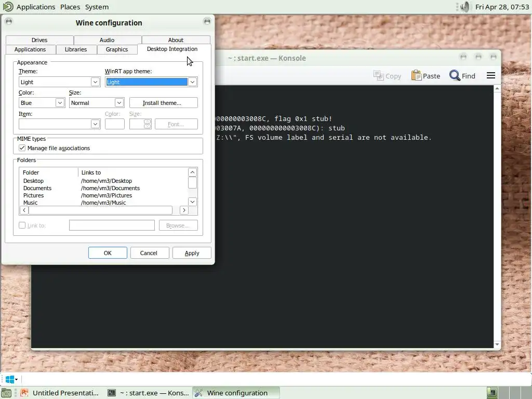
Task: Open the WinRT app theme dropdown
Action: click(151, 82)
